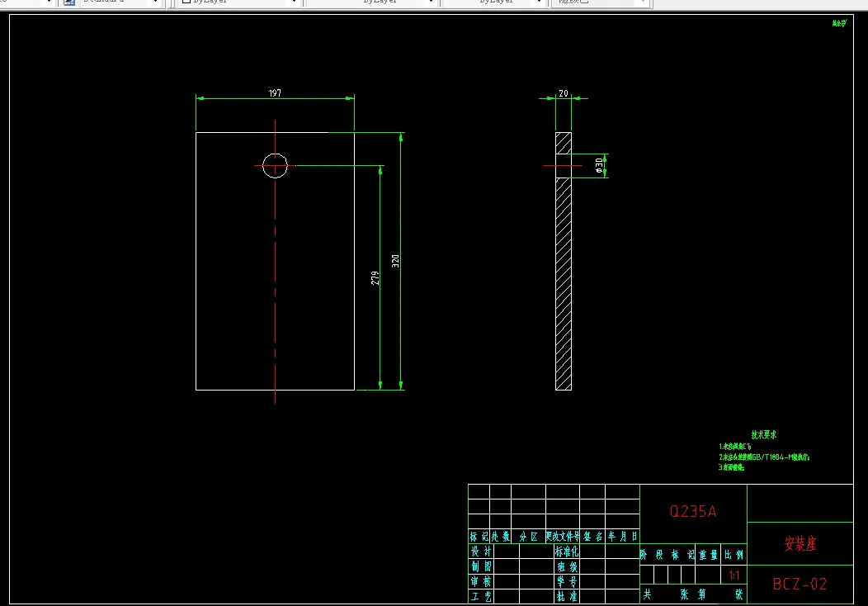This screenshot has width=868, height=606.
Task: Click the 重量 label in title block
Action: pos(708,555)
